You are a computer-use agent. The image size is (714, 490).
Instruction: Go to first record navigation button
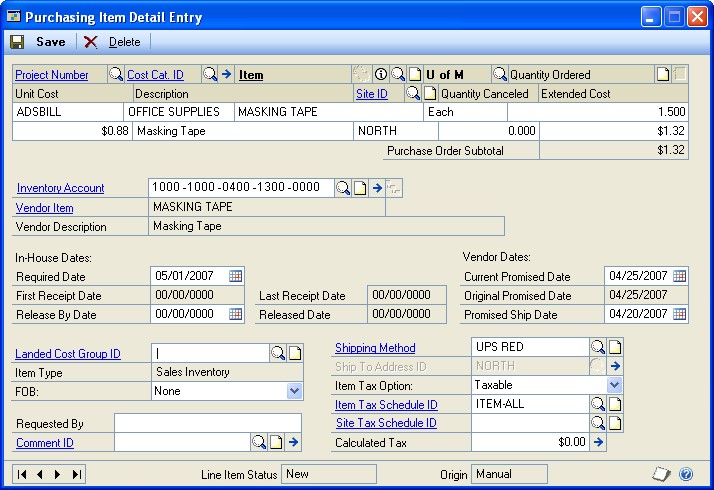(21, 475)
